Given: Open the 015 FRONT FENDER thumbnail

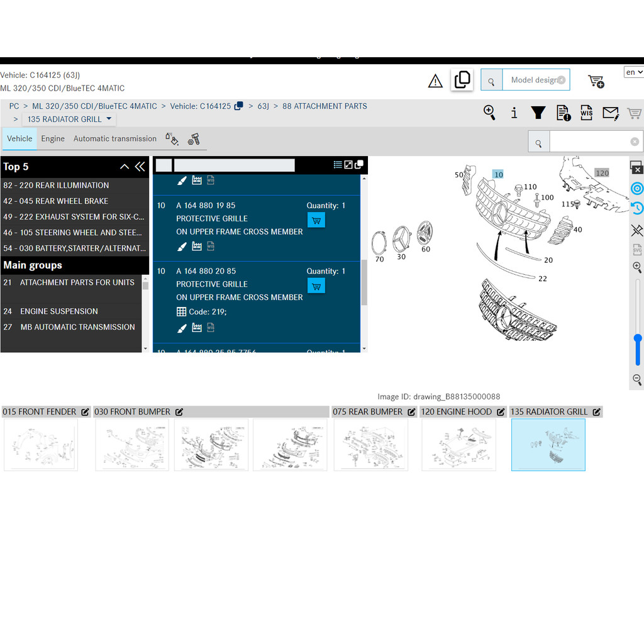Looking at the screenshot, I should (41, 445).
